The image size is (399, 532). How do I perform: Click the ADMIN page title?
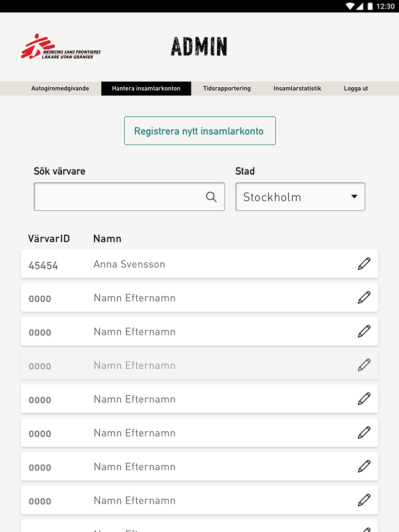[x=199, y=46]
